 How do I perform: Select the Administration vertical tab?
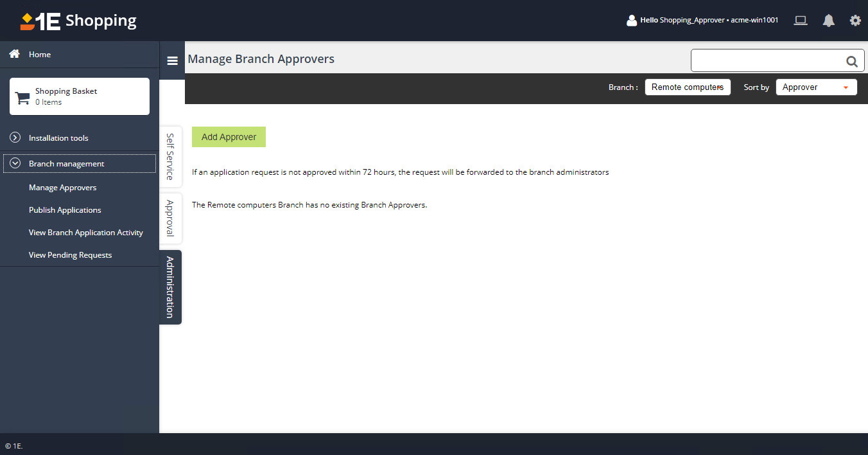[170, 287]
